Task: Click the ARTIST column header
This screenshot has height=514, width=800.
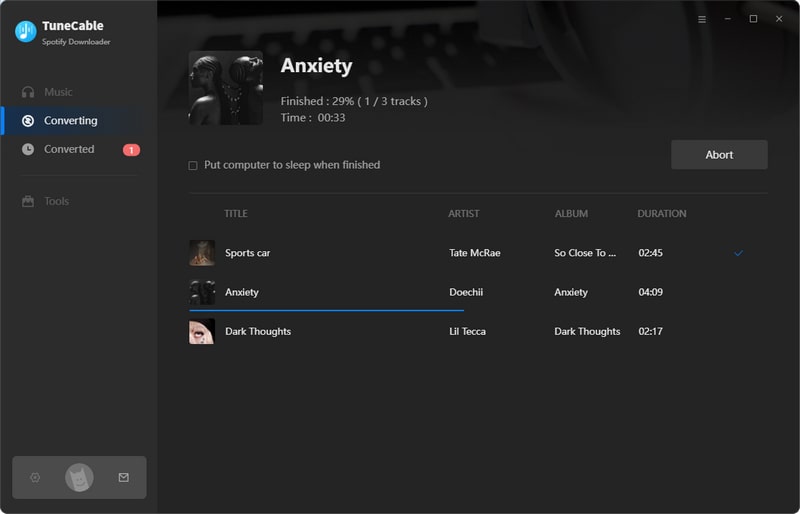Action: pyautogui.click(x=464, y=213)
